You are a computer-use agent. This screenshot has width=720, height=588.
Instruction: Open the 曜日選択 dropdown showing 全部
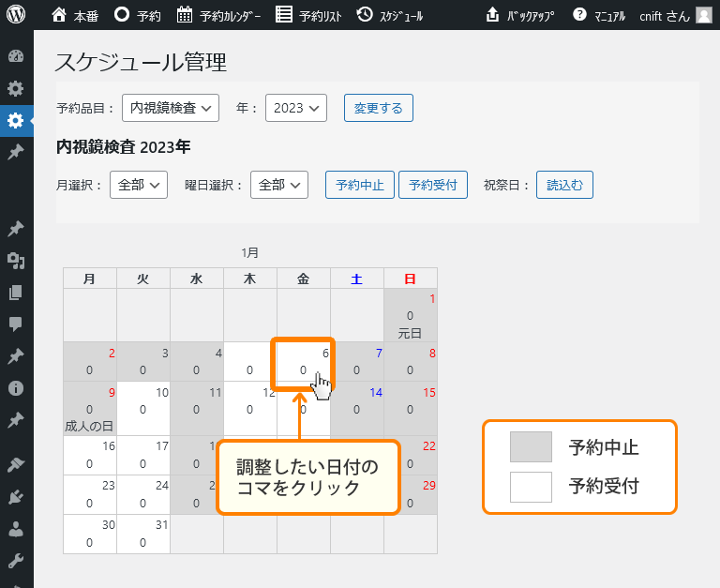pos(279,185)
